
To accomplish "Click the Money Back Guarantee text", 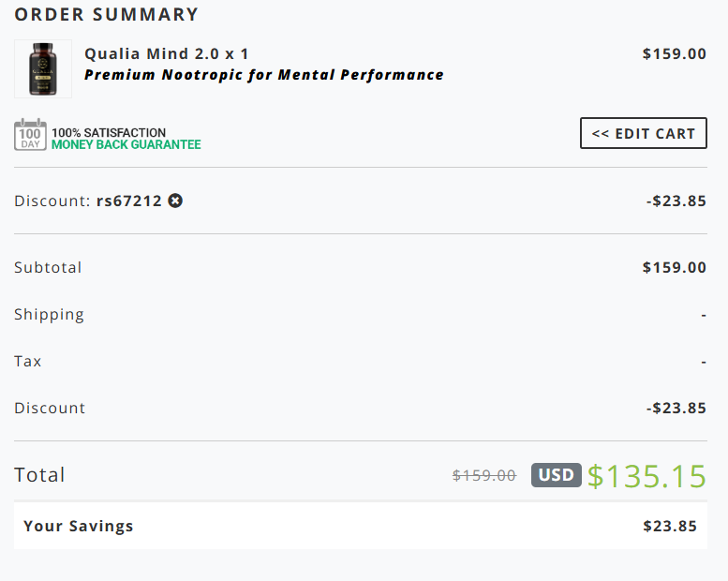I will (x=126, y=145).
